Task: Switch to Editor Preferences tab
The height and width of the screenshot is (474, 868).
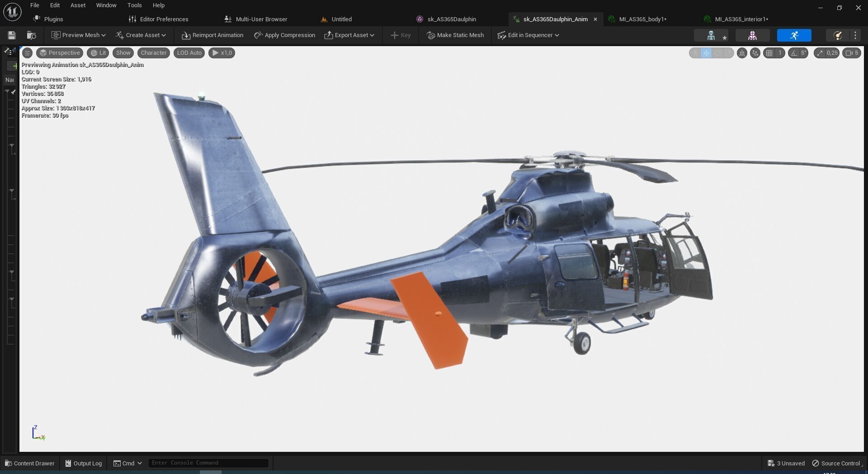Action: (158, 19)
